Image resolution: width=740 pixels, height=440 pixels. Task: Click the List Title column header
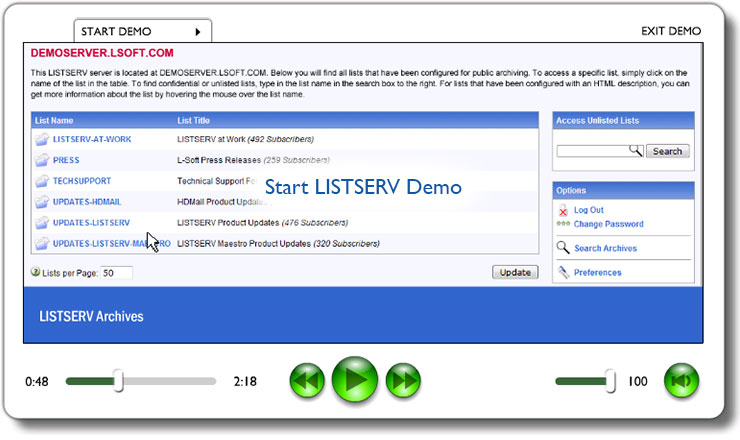[193, 120]
